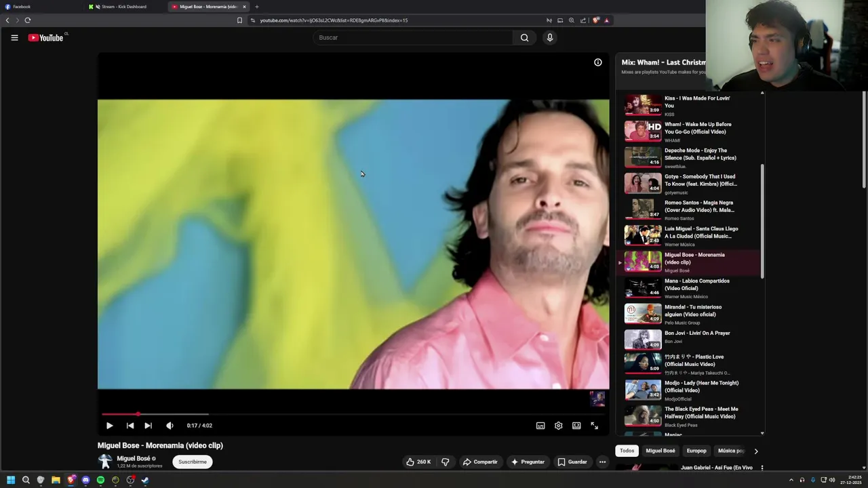Screen dimensions: 868x488
Task: Save video with Guardar button
Action: tap(572, 462)
